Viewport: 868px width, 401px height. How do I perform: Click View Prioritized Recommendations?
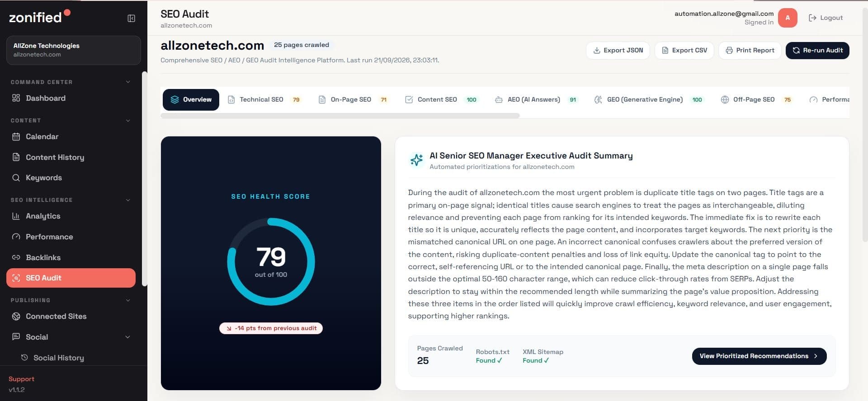[x=759, y=356]
